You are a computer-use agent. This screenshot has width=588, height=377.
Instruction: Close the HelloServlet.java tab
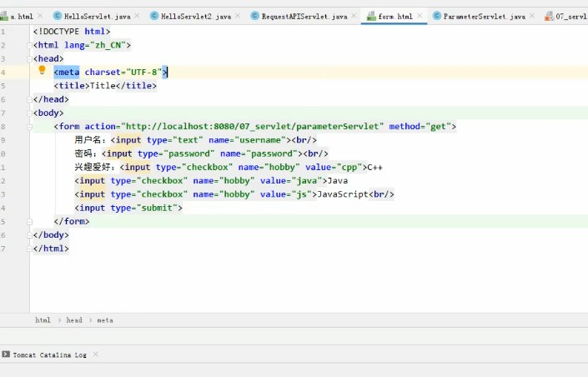pos(137,16)
